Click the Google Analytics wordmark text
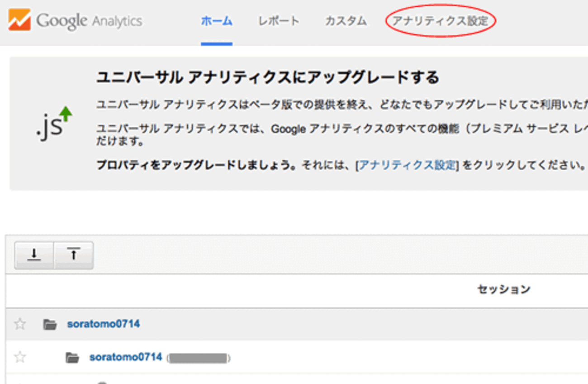 [x=89, y=21]
